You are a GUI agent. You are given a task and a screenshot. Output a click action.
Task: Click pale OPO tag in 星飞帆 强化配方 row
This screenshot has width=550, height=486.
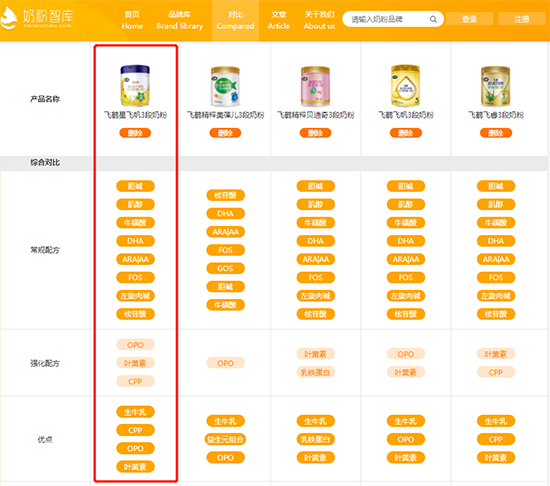135,345
